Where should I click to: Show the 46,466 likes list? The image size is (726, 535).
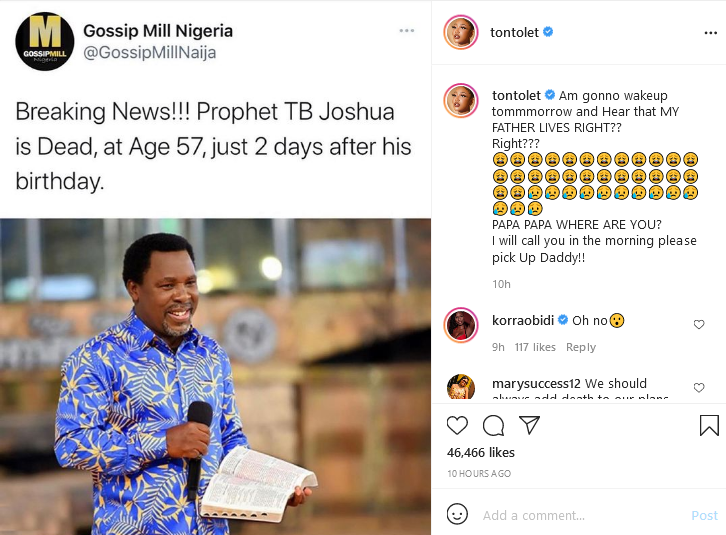pyautogui.click(x=481, y=453)
